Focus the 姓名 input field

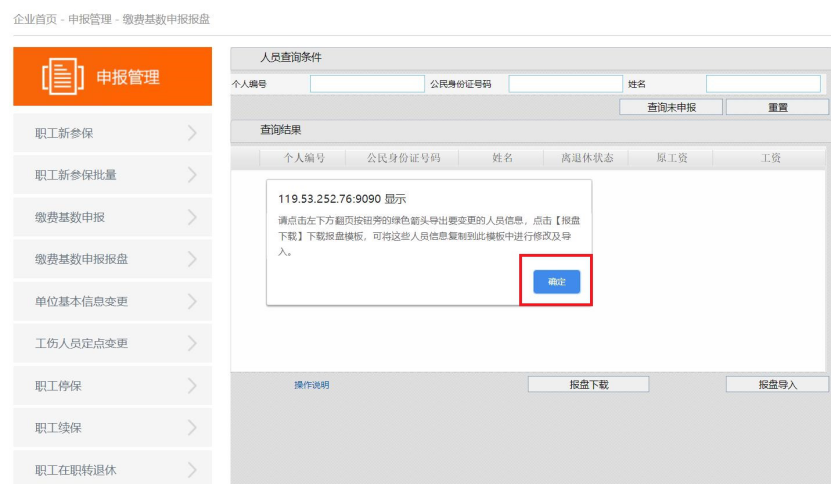tap(763, 84)
